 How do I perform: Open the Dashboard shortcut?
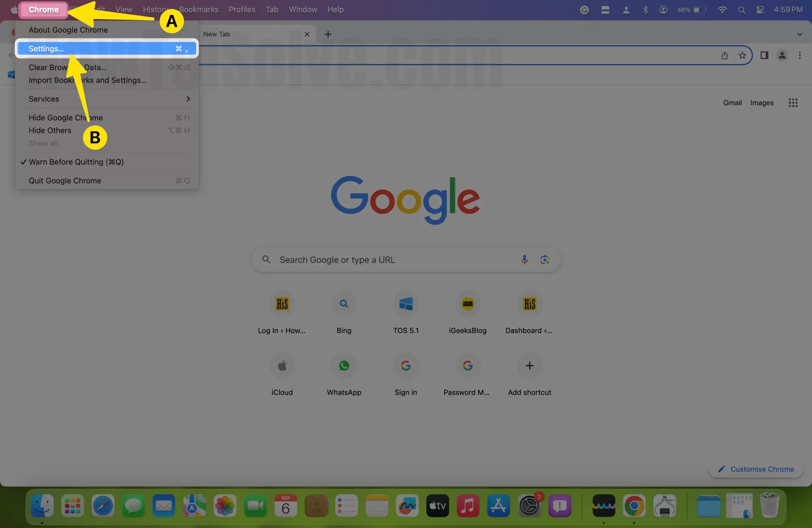(529, 313)
